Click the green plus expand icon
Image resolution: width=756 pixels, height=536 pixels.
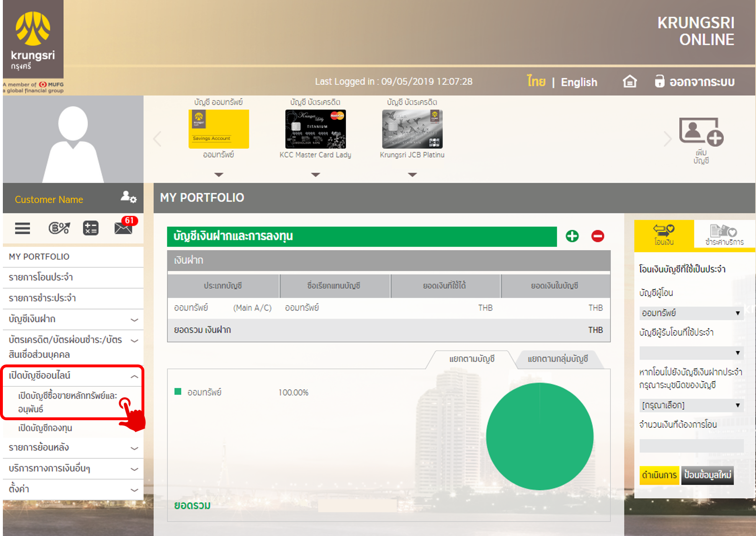click(x=572, y=236)
